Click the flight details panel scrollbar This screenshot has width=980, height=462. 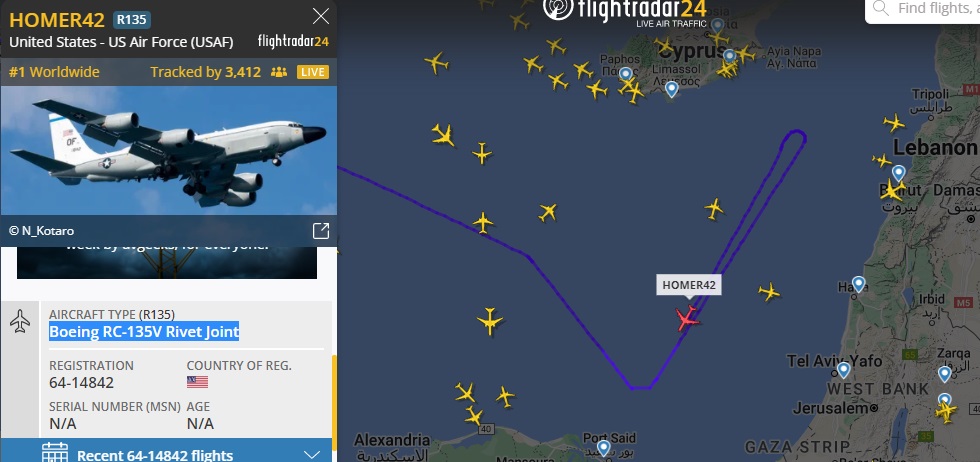click(334, 403)
